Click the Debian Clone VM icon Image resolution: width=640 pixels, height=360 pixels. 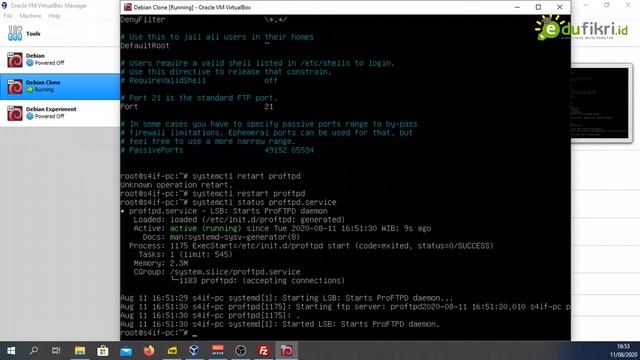(x=15, y=87)
